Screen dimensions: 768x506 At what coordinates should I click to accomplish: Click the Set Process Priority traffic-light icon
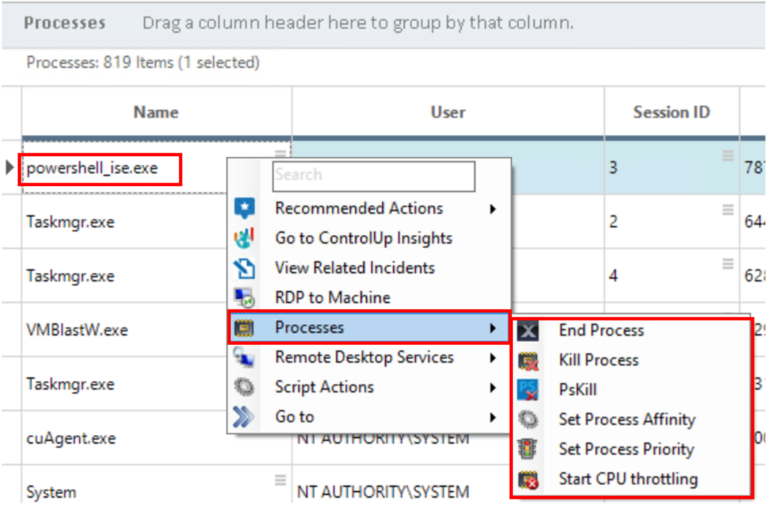tap(528, 450)
